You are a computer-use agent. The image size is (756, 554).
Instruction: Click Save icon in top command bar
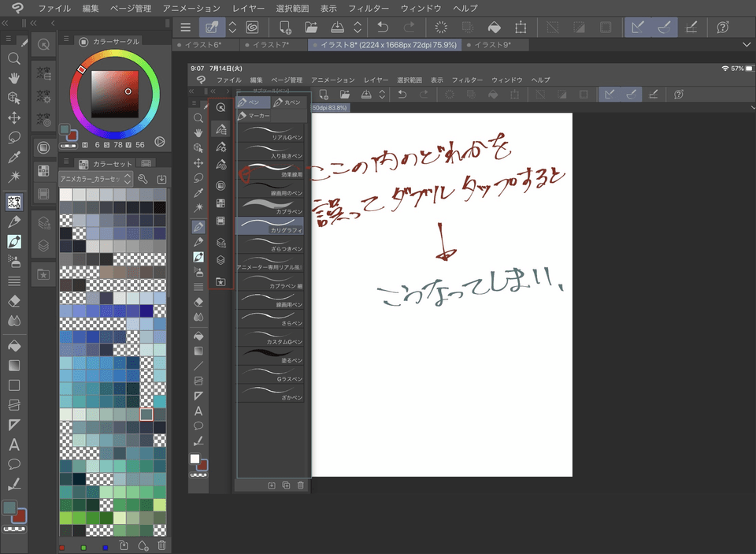pyautogui.click(x=337, y=28)
